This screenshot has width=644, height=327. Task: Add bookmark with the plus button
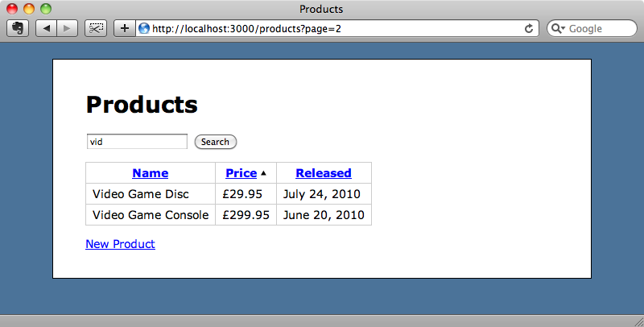click(x=125, y=28)
